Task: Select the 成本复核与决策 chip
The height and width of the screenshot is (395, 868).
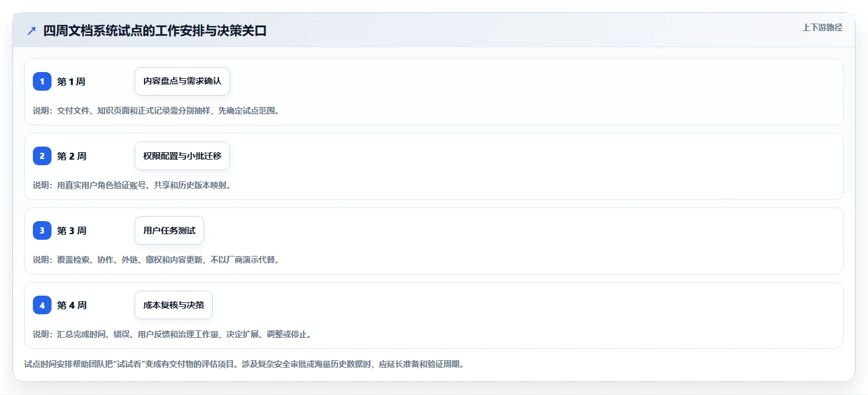Action: (x=174, y=305)
